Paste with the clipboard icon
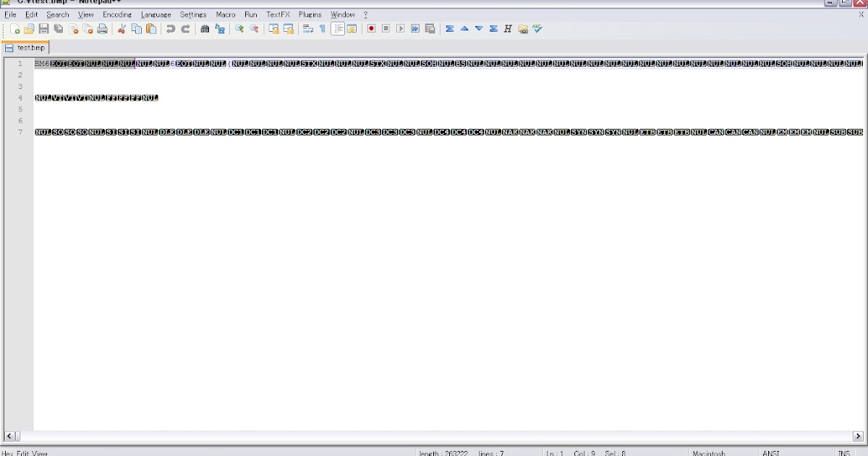This screenshot has width=868, height=456. tap(151, 29)
